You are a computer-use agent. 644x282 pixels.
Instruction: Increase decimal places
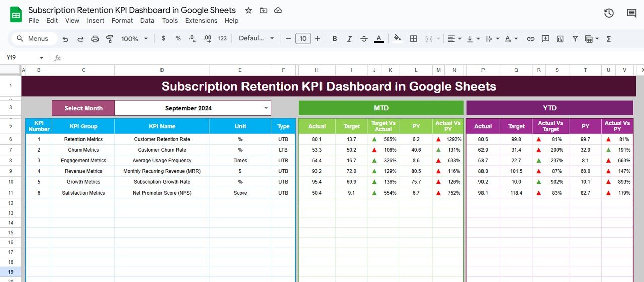[x=207, y=39]
